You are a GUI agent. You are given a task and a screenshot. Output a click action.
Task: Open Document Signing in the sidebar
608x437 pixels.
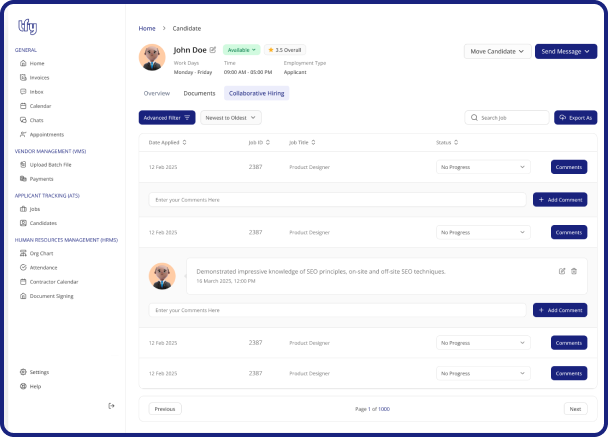tap(47, 296)
